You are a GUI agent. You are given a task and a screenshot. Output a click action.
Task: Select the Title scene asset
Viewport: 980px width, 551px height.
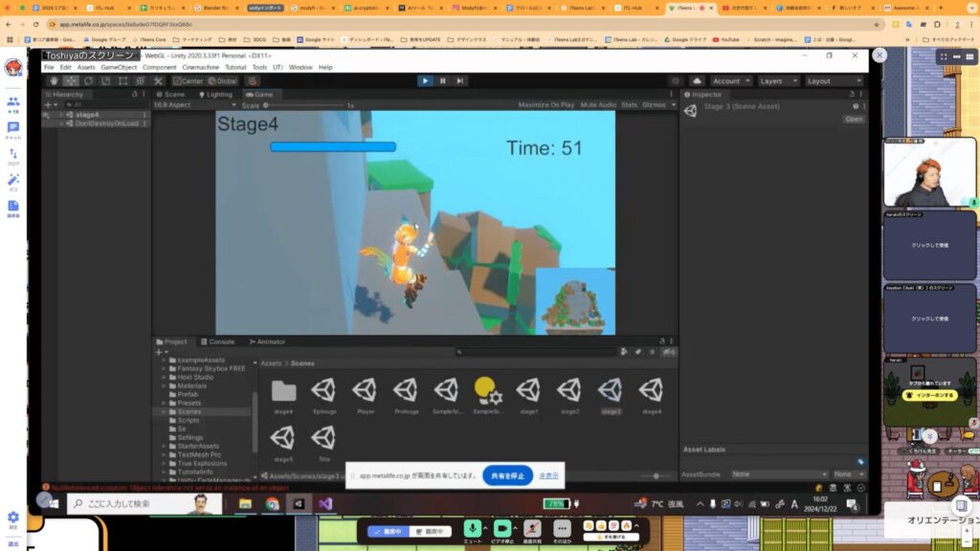click(x=323, y=443)
